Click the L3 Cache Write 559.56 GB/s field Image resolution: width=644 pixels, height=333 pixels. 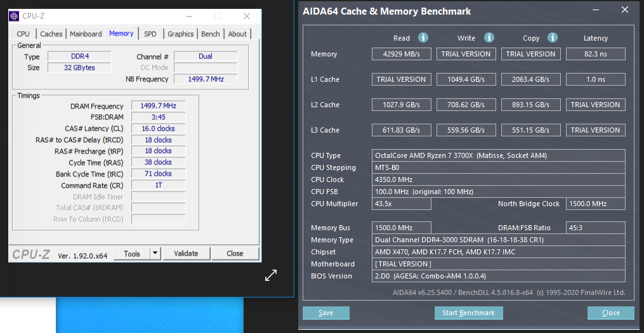(x=466, y=130)
